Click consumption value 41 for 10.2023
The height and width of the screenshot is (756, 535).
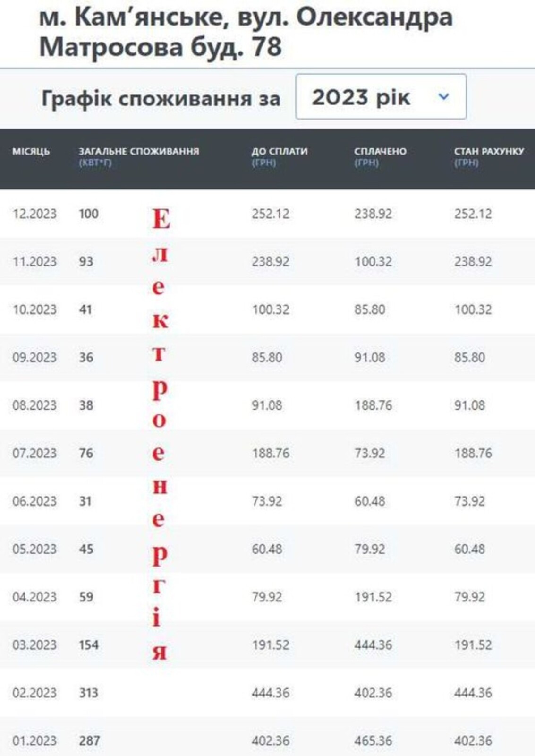(85, 309)
